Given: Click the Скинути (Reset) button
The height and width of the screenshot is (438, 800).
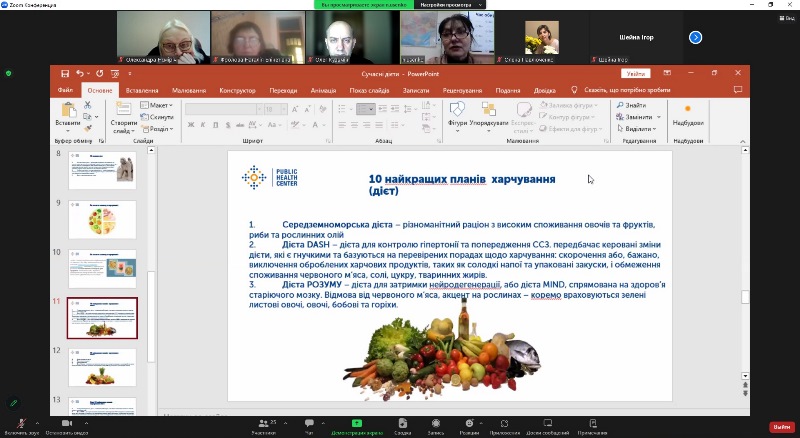Looking at the screenshot, I should pos(157,117).
